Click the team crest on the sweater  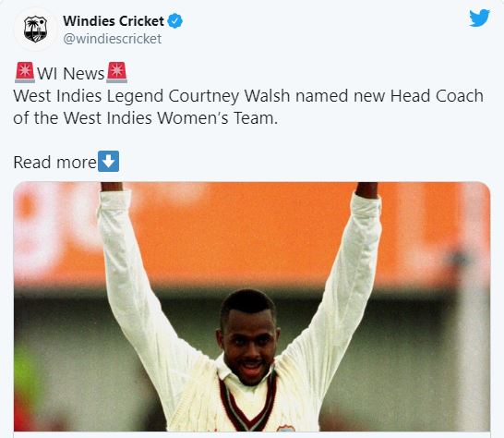click(286, 429)
